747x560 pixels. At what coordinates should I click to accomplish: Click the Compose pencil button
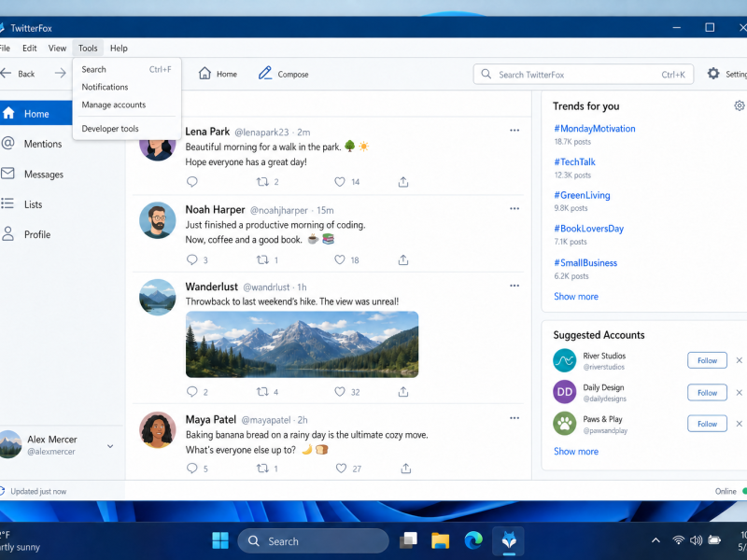coord(284,74)
